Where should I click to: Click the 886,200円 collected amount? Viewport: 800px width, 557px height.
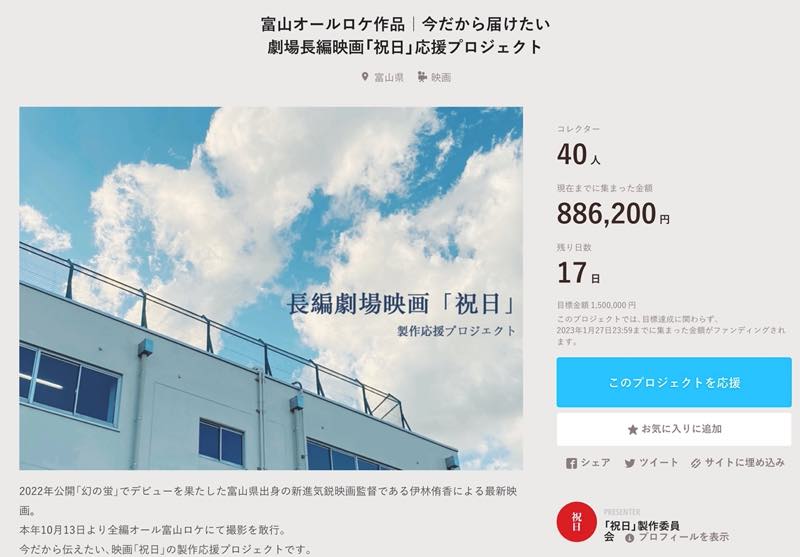click(613, 214)
